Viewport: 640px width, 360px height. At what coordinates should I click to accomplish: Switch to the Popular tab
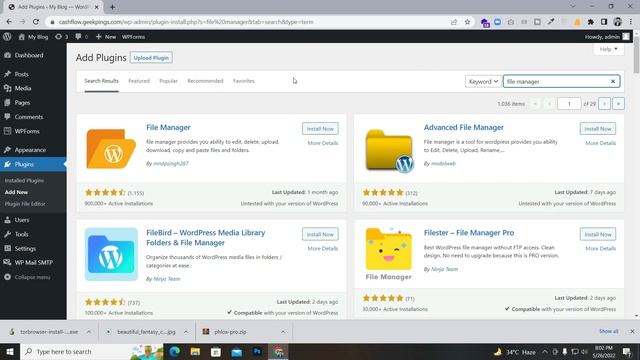click(x=168, y=81)
